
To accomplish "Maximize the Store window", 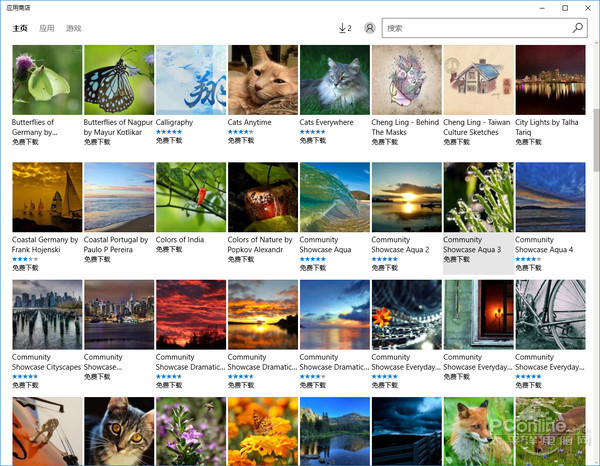I will tap(564, 7).
